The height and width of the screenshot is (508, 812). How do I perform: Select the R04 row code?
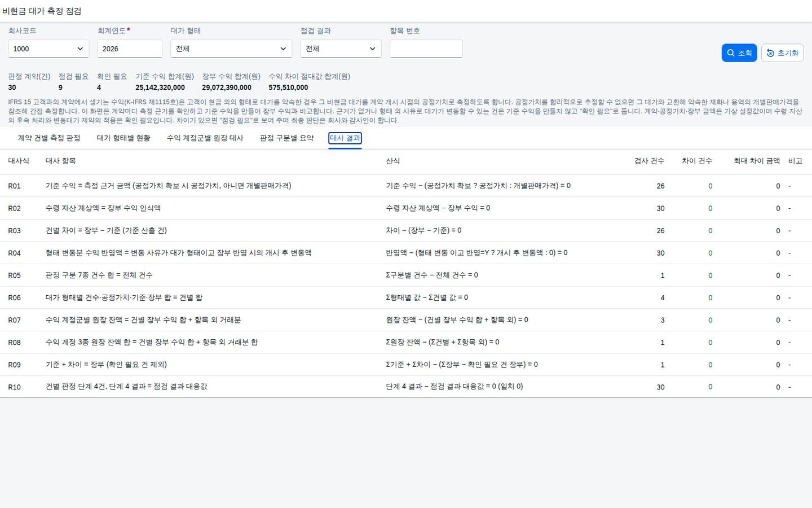14,253
